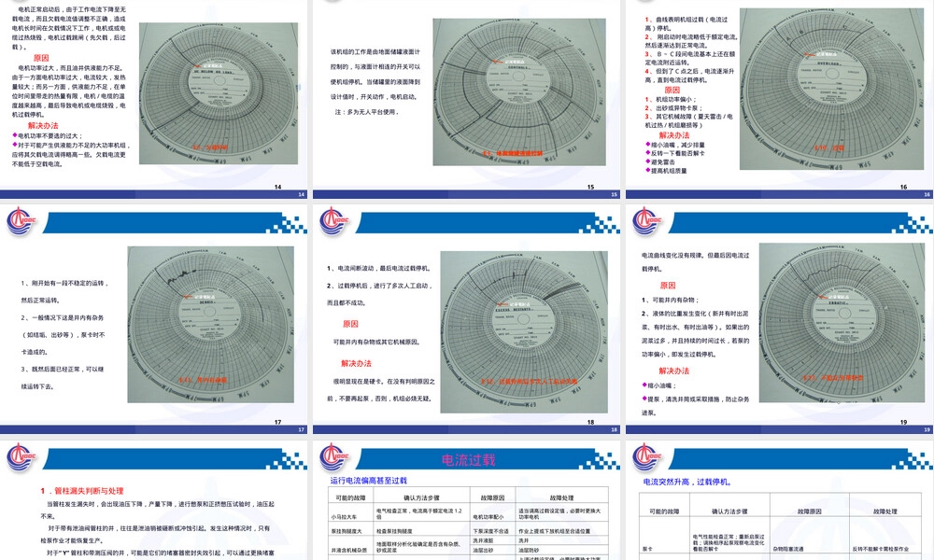Select the circular chart image on slide 15
934x560 pixels.
coord(519,91)
